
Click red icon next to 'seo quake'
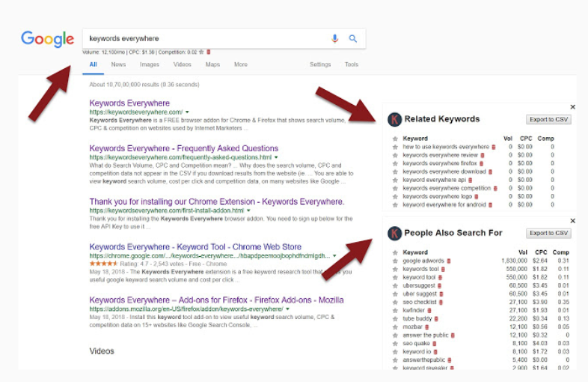click(434, 344)
